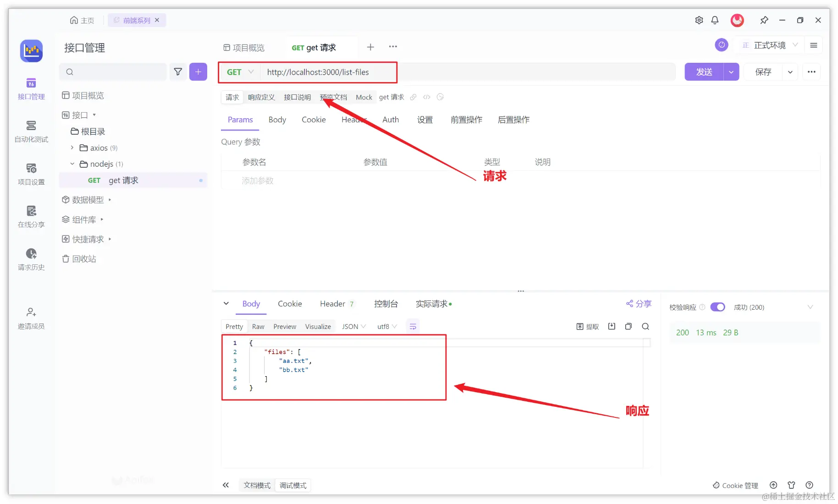
Task: Collapse the response panel chevron
Action: (226, 303)
